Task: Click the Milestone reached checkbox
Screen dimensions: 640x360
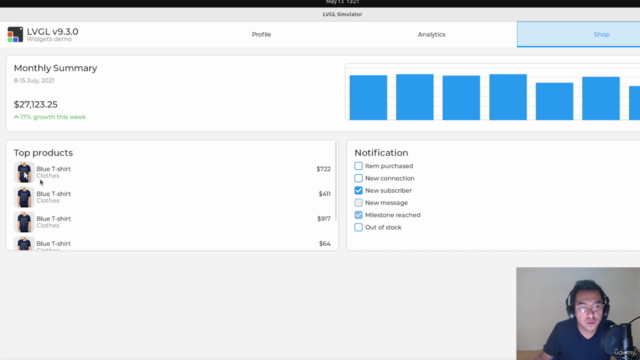Action: (358, 215)
